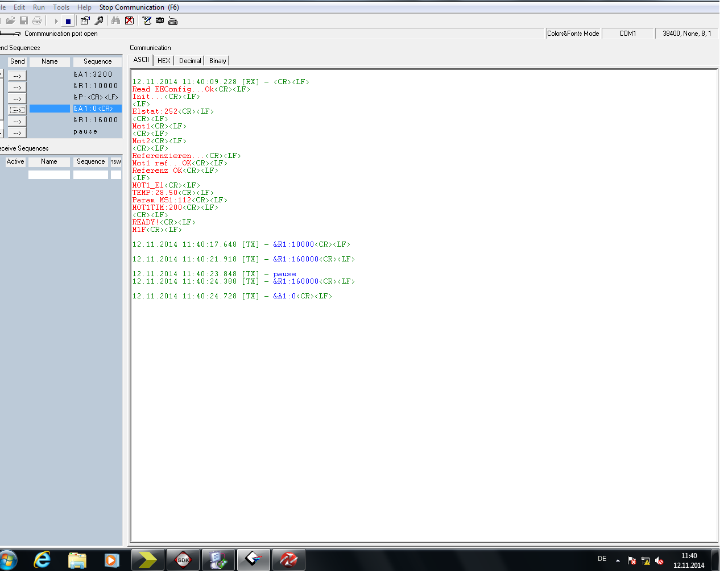Send the &A1:3200 sequence
728x582 pixels.
17,76
